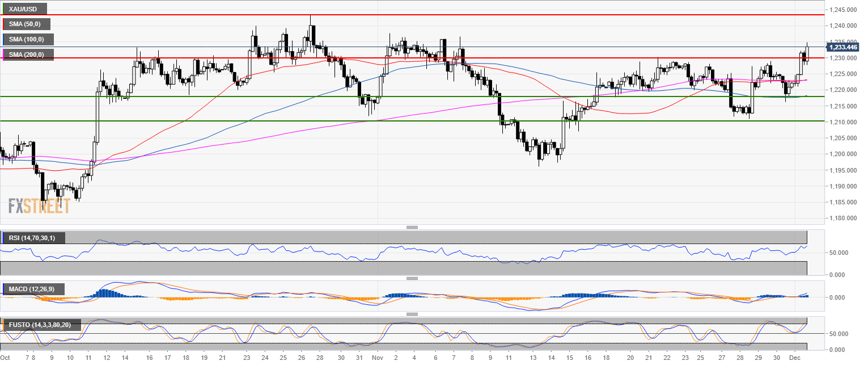Click the FXSTREET watermark logo
The image size is (868, 365).
(x=39, y=206)
